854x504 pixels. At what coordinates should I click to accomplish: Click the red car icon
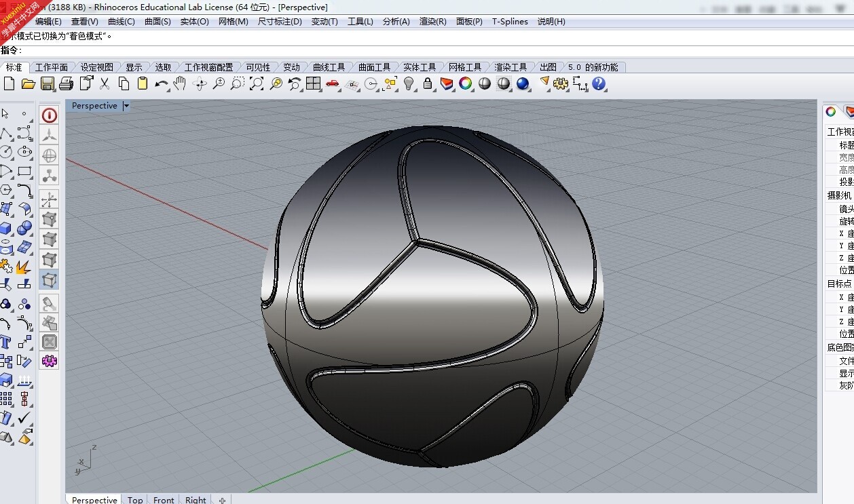pyautogui.click(x=332, y=83)
